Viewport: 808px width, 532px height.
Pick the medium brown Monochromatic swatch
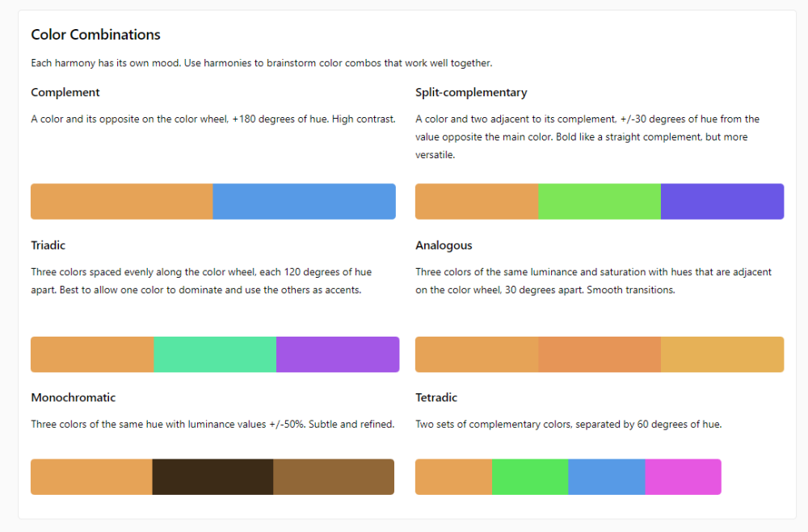(333, 476)
